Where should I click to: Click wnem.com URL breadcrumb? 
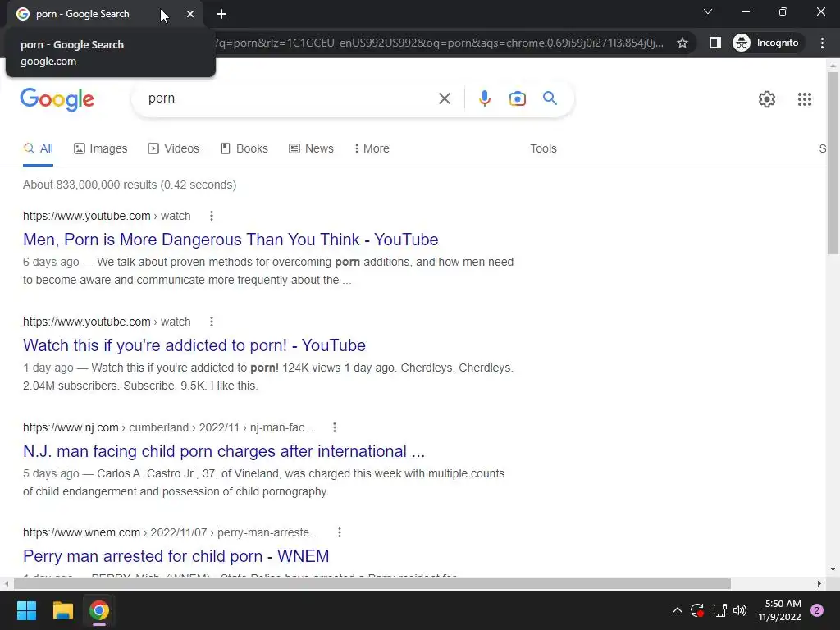(x=171, y=532)
